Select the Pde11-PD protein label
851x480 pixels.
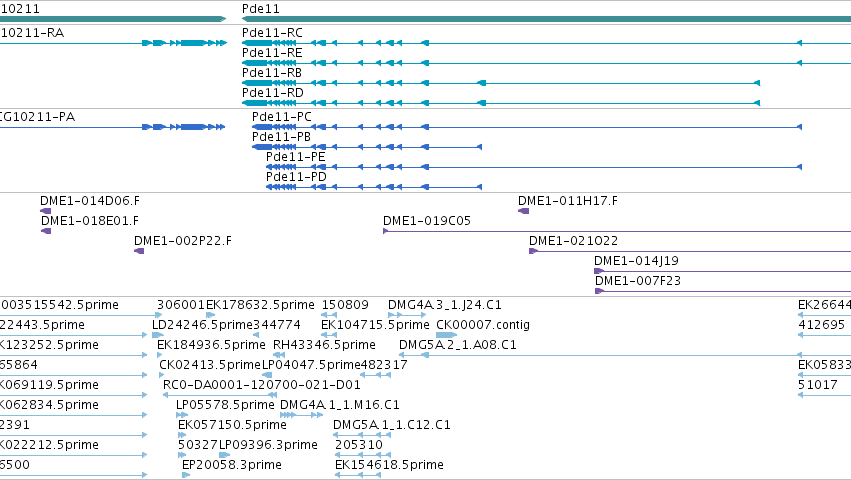[296, 177]
